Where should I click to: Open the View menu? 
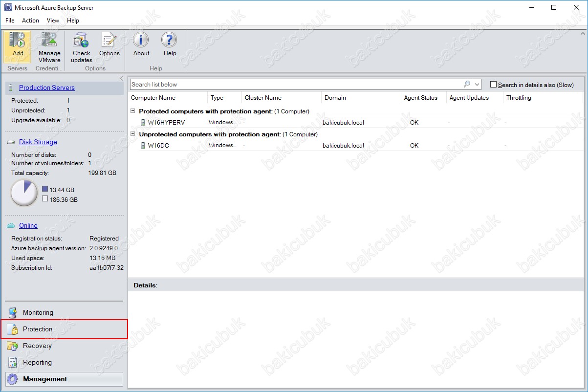[53, 21]
